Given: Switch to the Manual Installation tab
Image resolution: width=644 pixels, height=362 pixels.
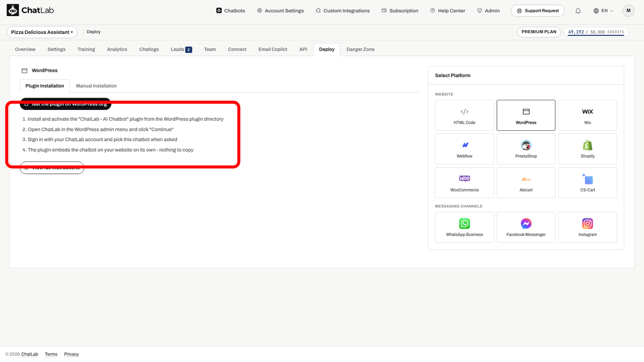Looking at the screenshot, I should pyautogui.click(x=97, y=86).
